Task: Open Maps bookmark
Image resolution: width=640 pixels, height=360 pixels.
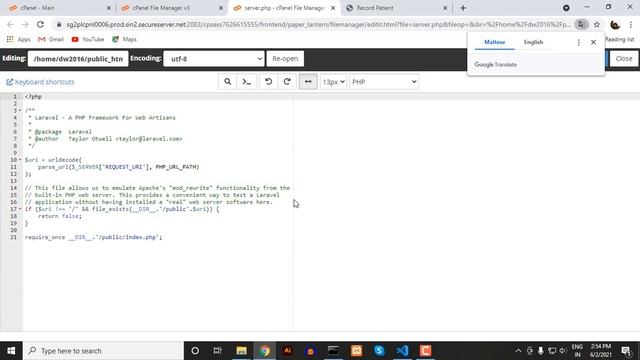Action: click(x=124, y=39)
